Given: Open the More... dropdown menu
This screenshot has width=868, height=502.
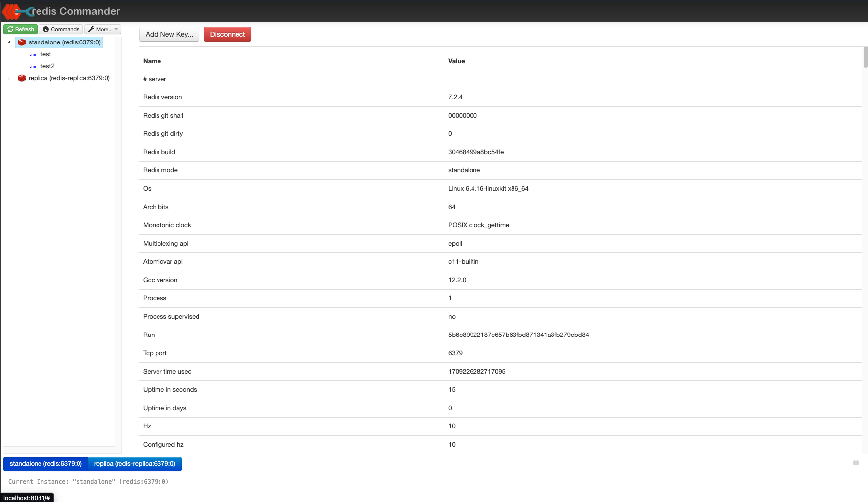Looking at the screenshot, I should (x=103, y=29).
